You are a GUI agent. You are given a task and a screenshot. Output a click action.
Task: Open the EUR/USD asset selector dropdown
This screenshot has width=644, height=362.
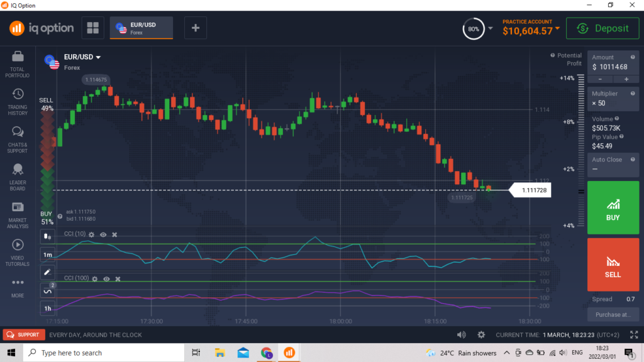coord(82,57)
